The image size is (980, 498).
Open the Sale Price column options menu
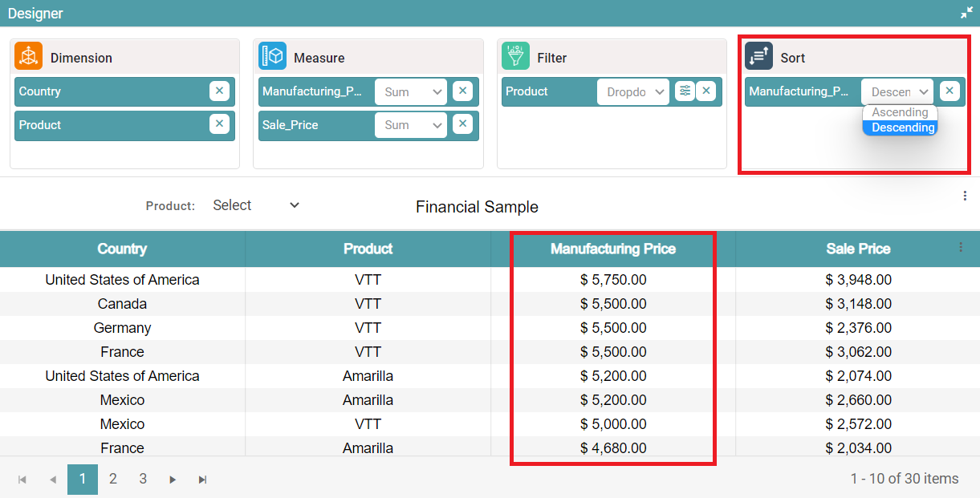[961, 248]
